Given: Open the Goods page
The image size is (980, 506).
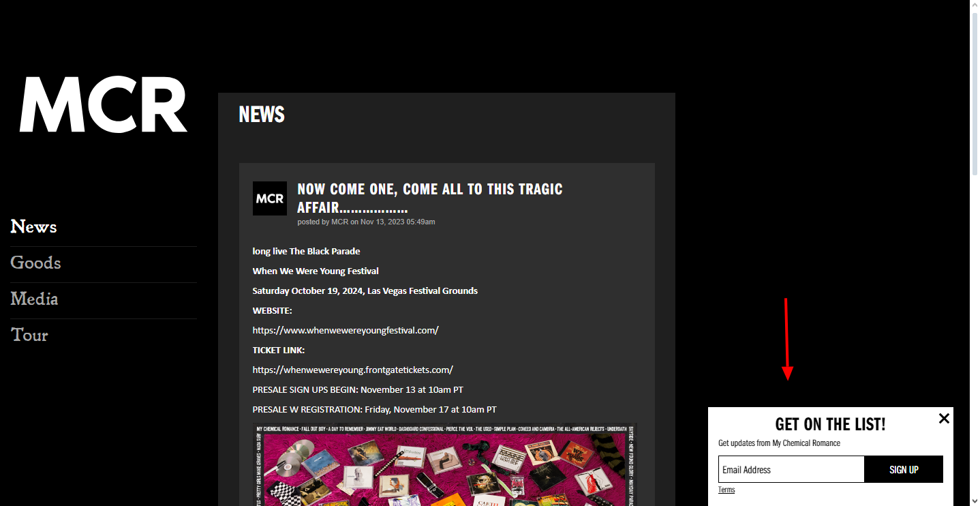Looking at the screenshot, I should coord(35,263).
